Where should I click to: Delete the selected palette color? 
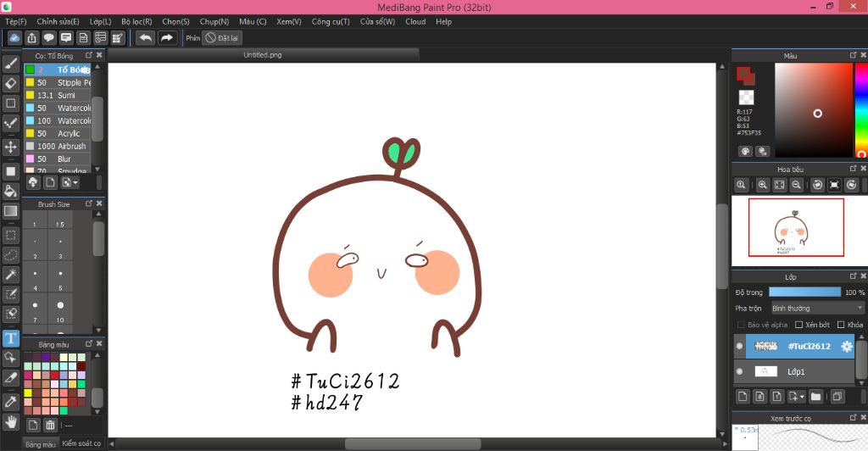click(50, 425)
